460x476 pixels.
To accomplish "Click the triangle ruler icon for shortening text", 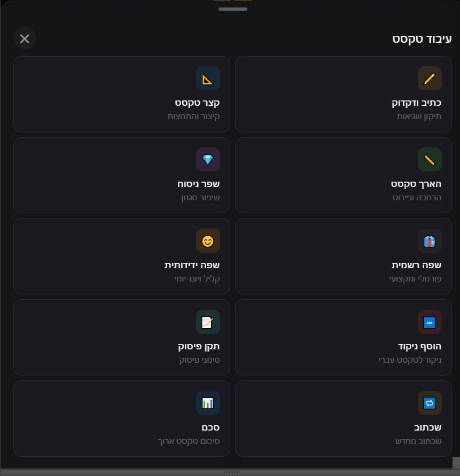I will [x=208, y=79].
